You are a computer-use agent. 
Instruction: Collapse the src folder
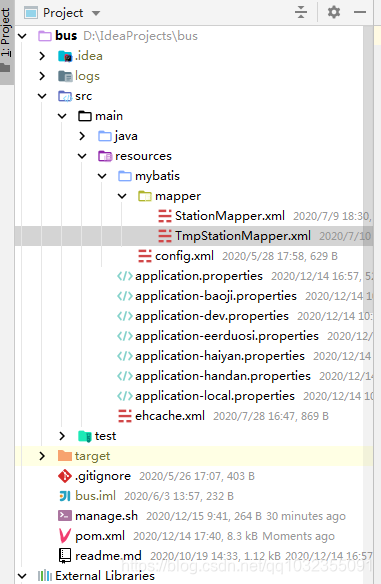[42, 96]
